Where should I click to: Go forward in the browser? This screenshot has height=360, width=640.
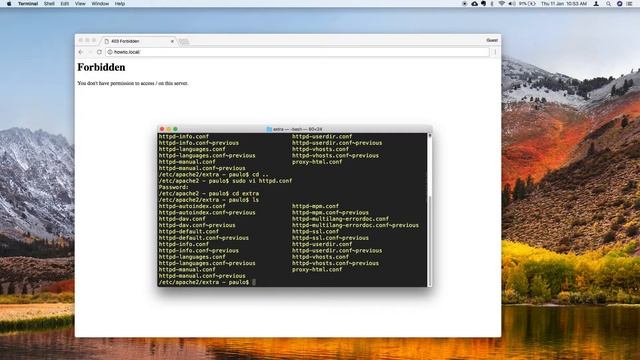click(x=90, y=52)
